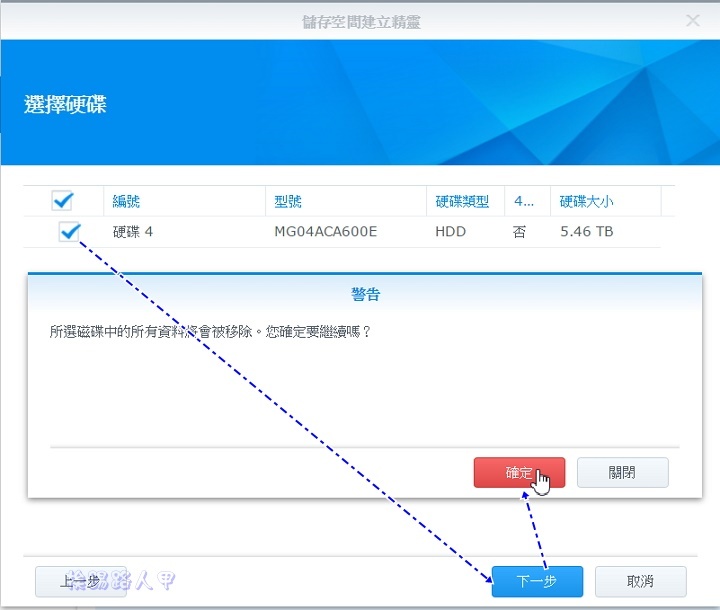Close the 儲存空間建立精靈 window with the X icon

click(693, 20)
